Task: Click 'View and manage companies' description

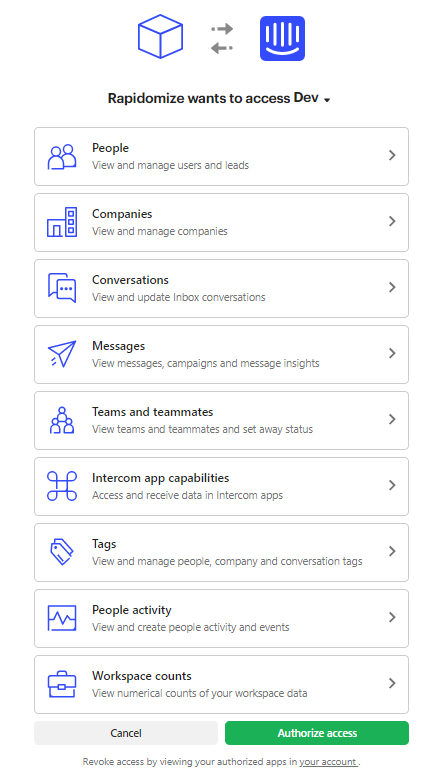Action: tap(160, 232)
